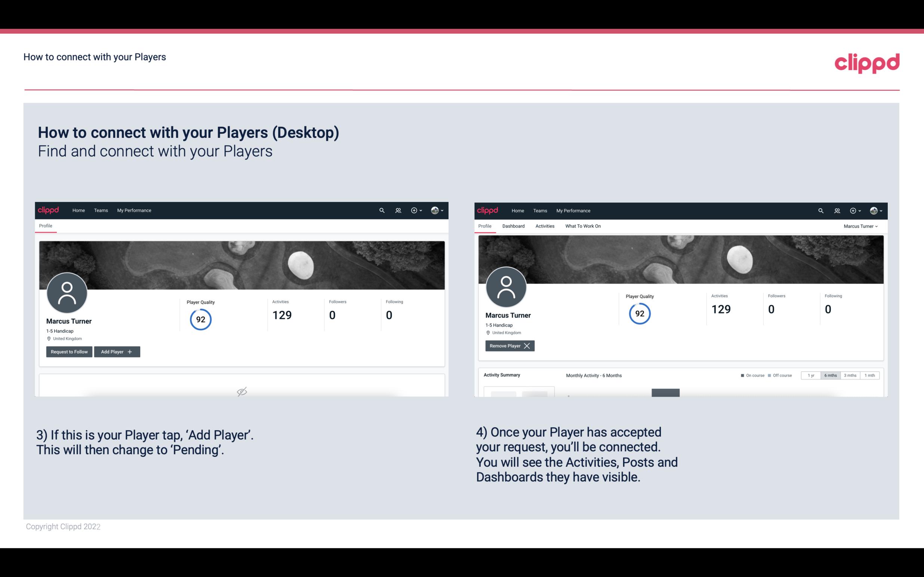Click the search icon in right panel navbar
The height and width of the screenshot is (577, 924).
coord(820,210)
